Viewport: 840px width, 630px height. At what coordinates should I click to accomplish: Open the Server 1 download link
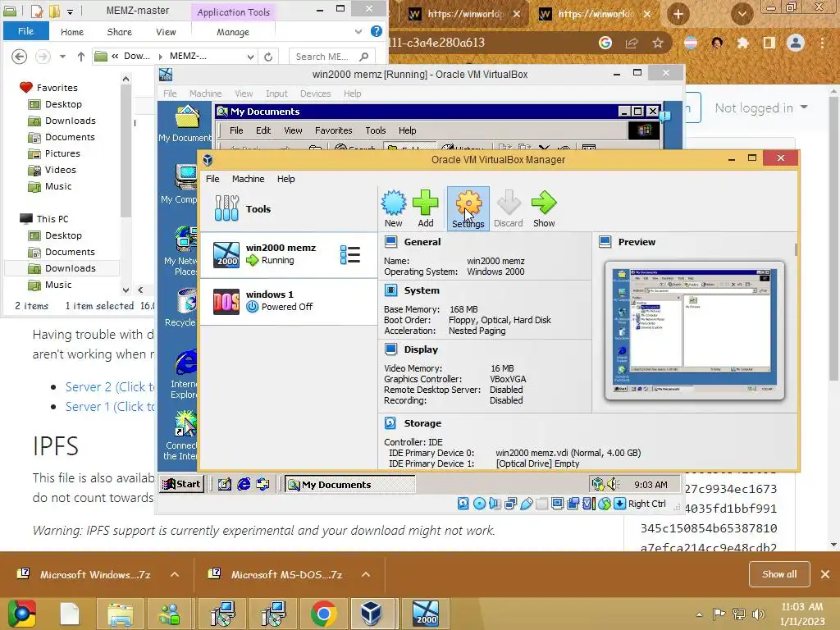click(x=109, y=407)
